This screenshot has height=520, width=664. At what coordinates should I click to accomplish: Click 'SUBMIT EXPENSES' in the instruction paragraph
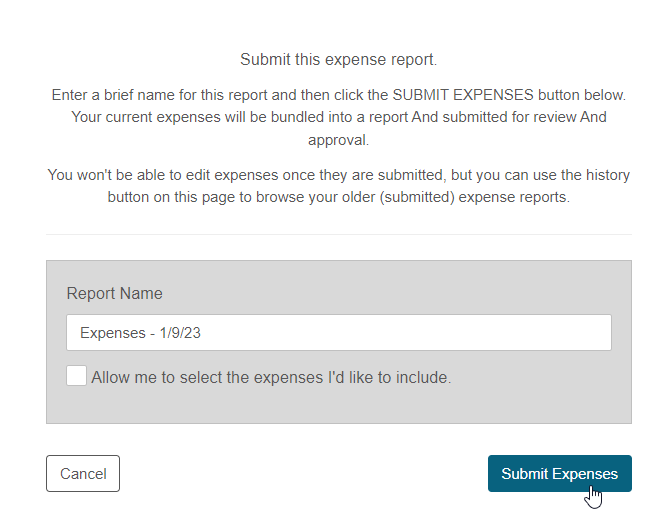click(x=463, y=95)
